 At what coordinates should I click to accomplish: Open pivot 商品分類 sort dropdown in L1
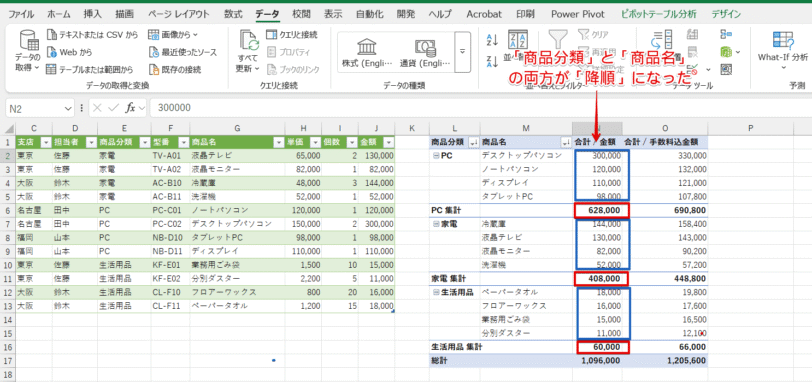coord(473,142)
